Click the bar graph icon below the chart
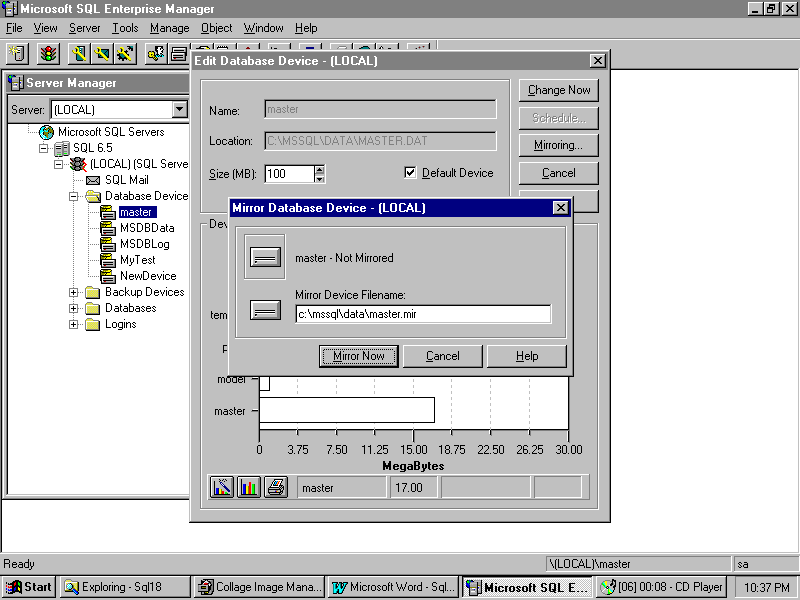Viewport: 800px width, 600px height. point(249,487)
